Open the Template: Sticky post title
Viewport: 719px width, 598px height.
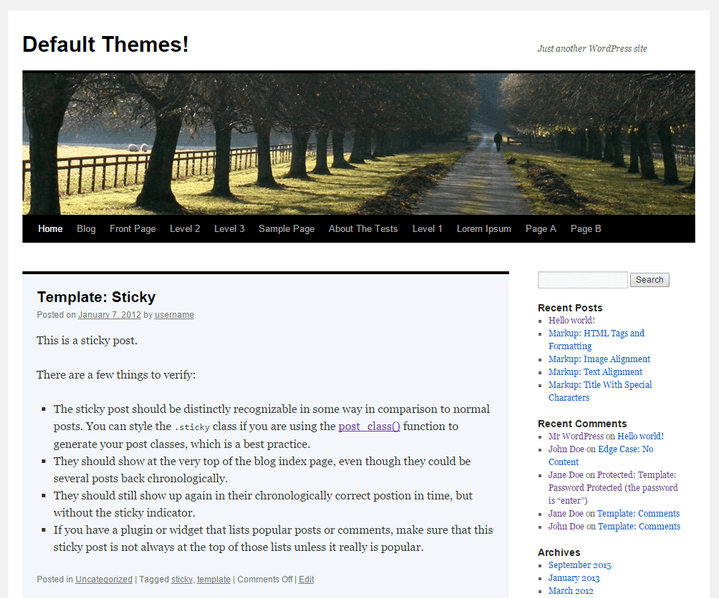[x=96, y=297]
